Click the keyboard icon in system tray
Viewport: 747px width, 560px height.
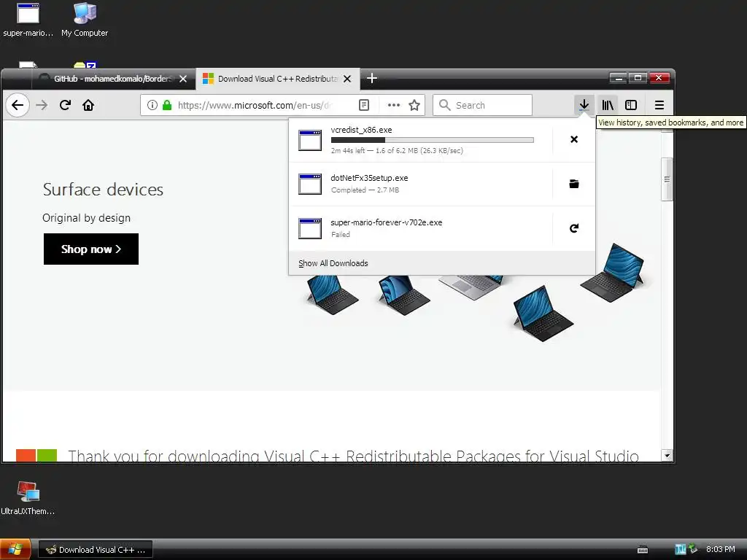(643, 550)
